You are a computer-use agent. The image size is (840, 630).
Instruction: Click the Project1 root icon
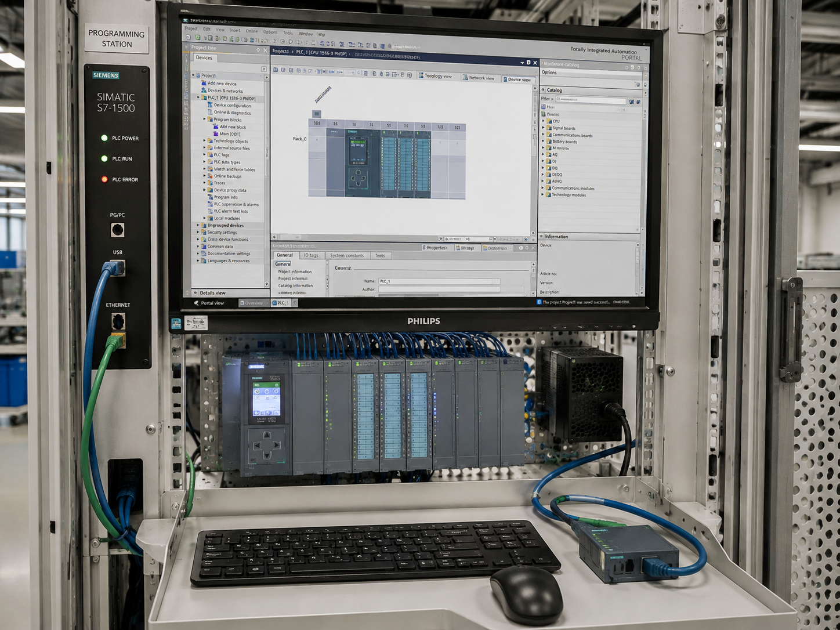[198, 75]
